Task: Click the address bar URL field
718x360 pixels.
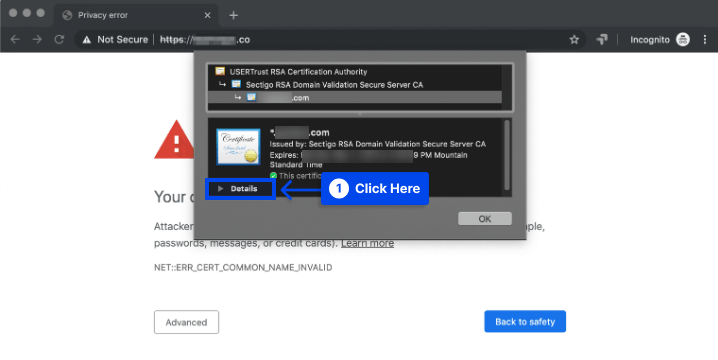Action: click(x=330, y=40)
